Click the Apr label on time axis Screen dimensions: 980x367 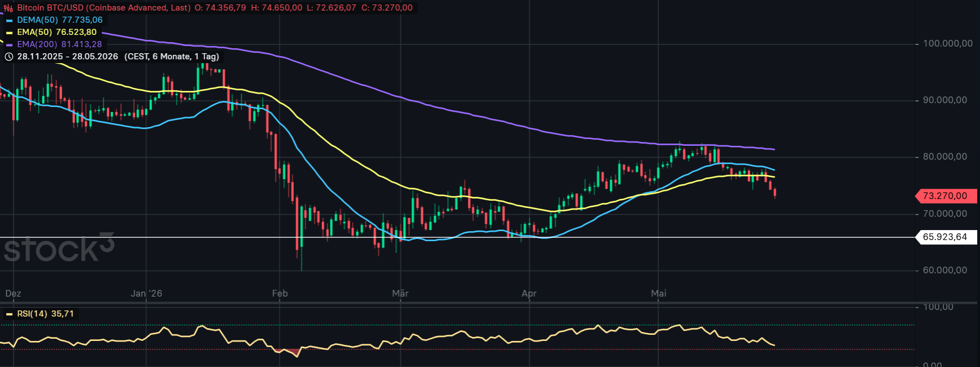(x=529, y=293)
